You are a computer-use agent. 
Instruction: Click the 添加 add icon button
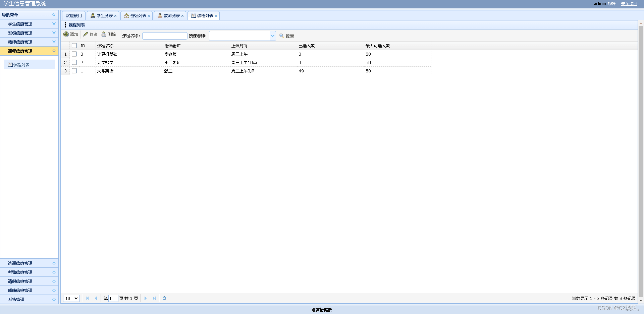coord(71,35)
